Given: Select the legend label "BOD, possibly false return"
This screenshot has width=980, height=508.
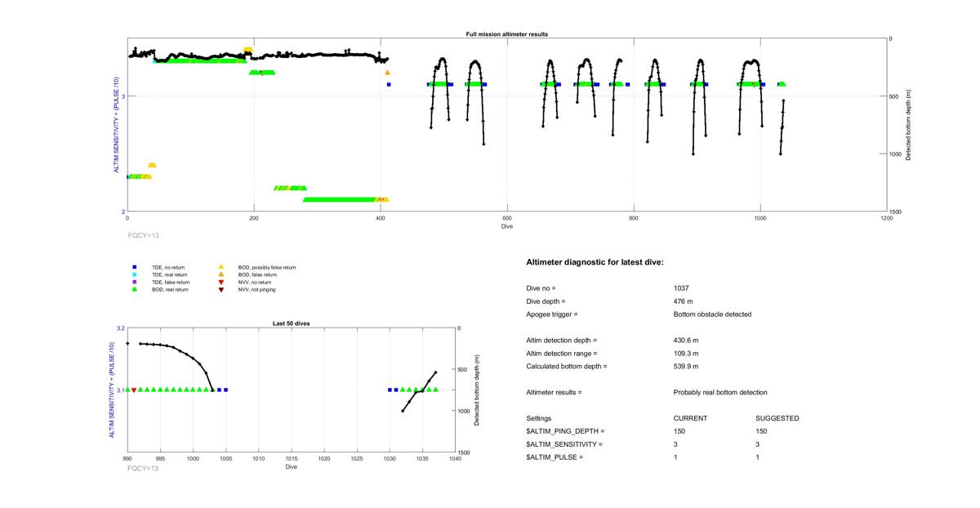Looking at the screenshot, I should tap(266, 267).
